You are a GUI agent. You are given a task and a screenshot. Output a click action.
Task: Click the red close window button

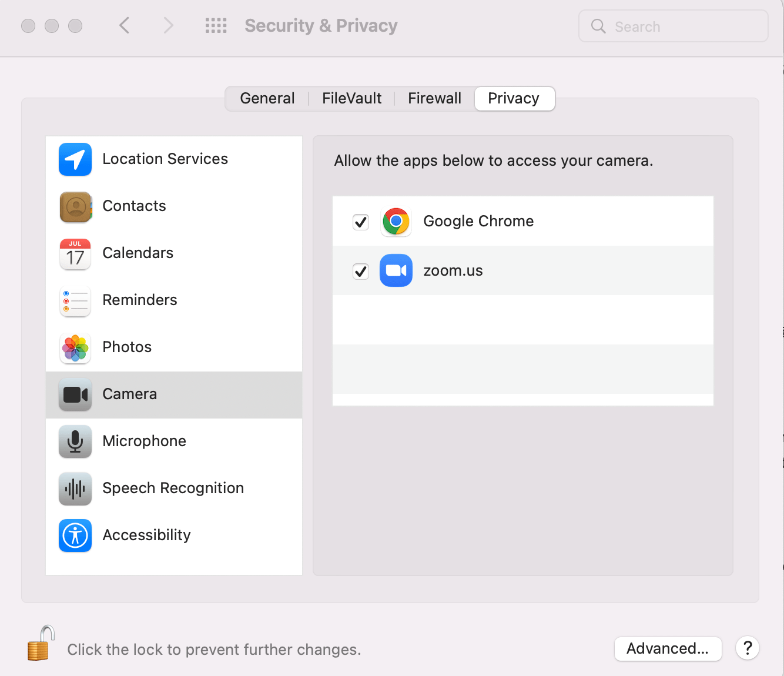28,26
